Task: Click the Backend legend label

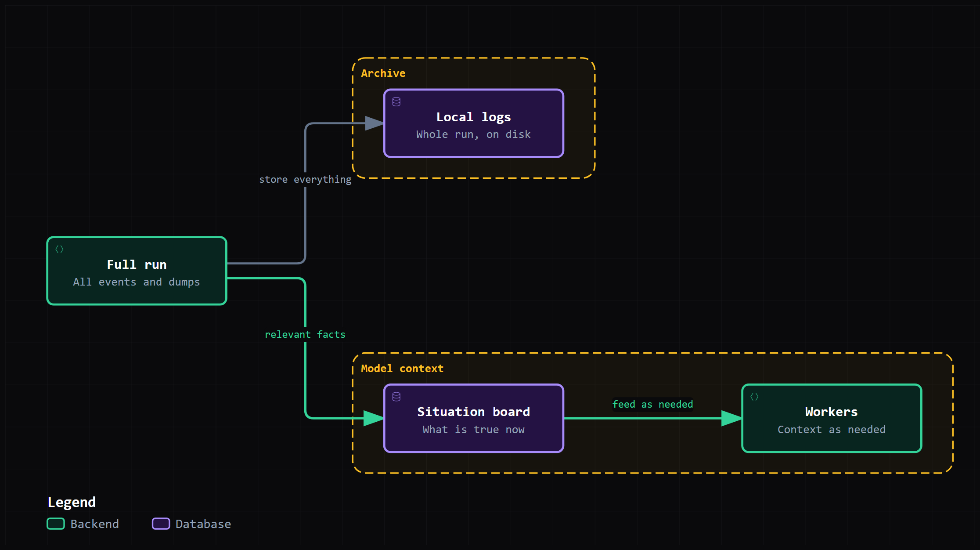Action: 94,524
